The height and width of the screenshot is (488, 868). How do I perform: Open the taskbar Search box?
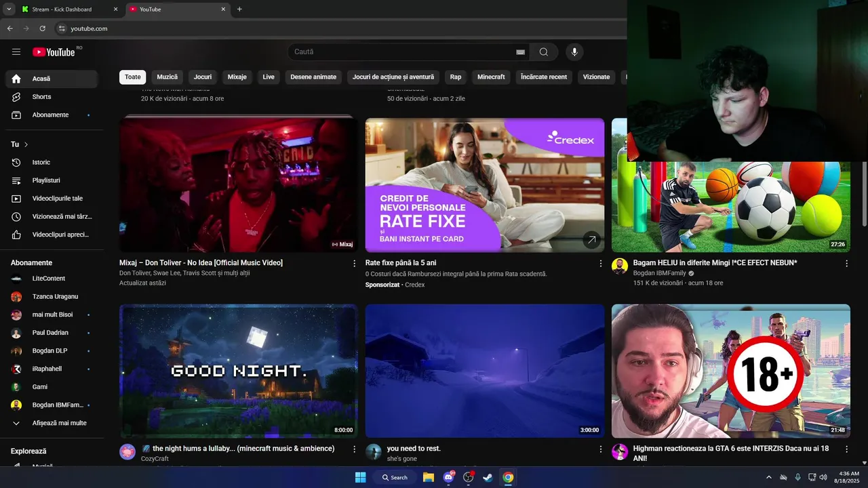coord(395,477)
